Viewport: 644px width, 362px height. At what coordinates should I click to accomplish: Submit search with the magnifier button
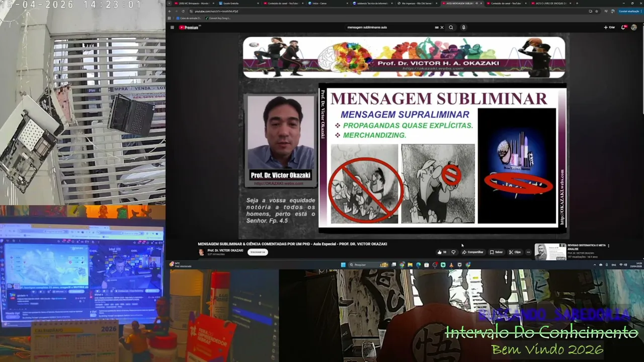[451, 28]
